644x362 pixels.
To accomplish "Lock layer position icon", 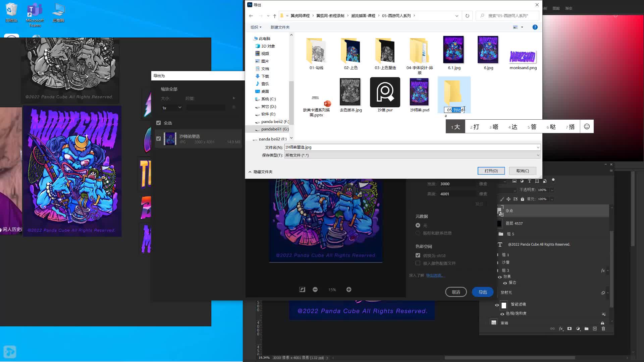I will pyautogui.click(x=508, y=199).
